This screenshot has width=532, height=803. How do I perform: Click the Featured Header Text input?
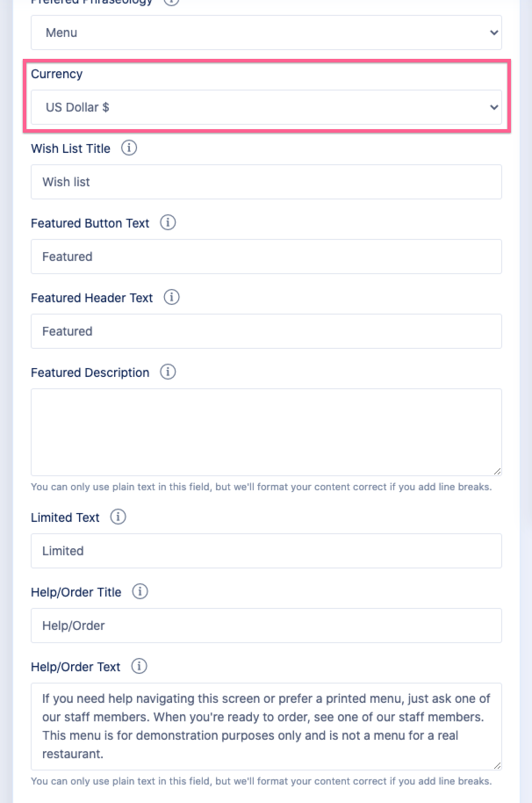click(x=266, y=331)
